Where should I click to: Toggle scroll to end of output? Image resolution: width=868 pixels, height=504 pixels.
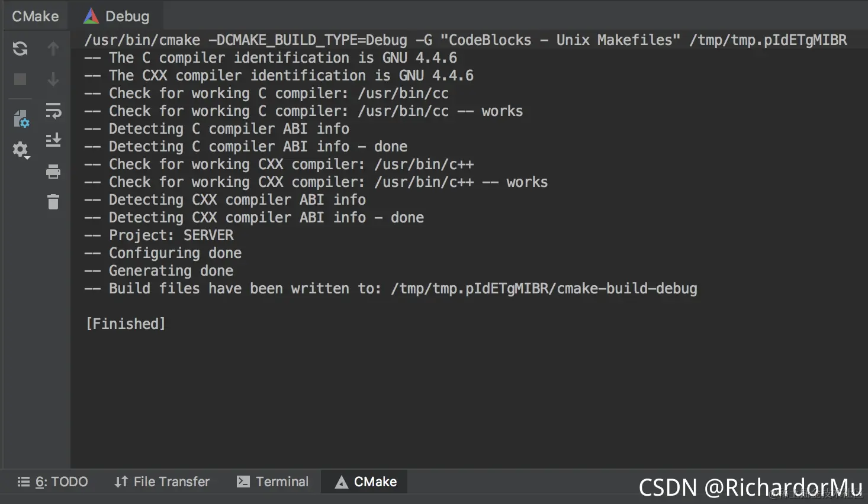[53, 140]
